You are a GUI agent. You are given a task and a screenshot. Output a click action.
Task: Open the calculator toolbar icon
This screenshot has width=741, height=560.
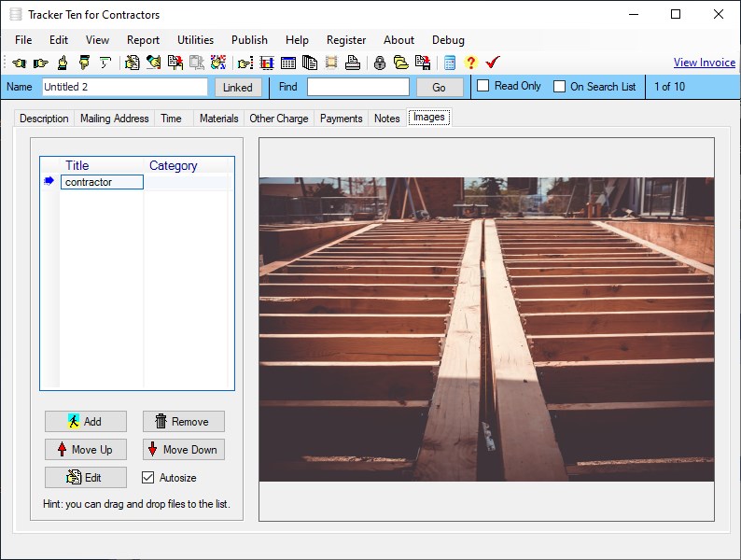[x=450, y=63]
